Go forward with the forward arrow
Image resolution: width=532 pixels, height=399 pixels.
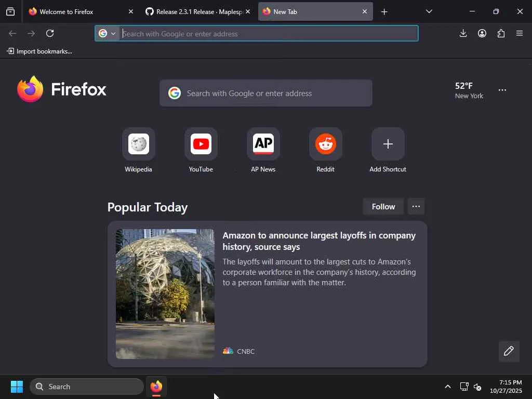point(31,33)
